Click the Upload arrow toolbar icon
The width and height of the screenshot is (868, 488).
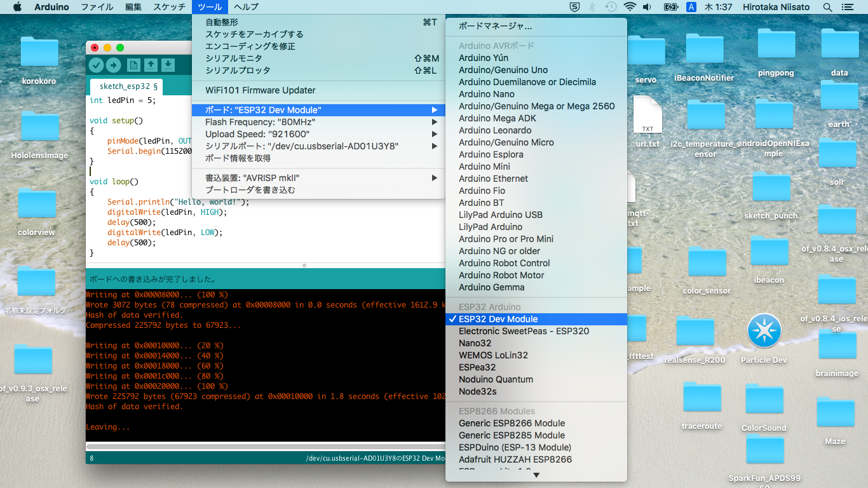tap(113, 65)
